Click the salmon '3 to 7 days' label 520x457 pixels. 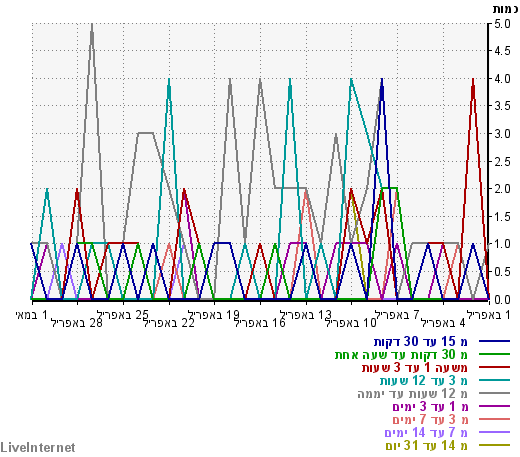click(430, 419)
